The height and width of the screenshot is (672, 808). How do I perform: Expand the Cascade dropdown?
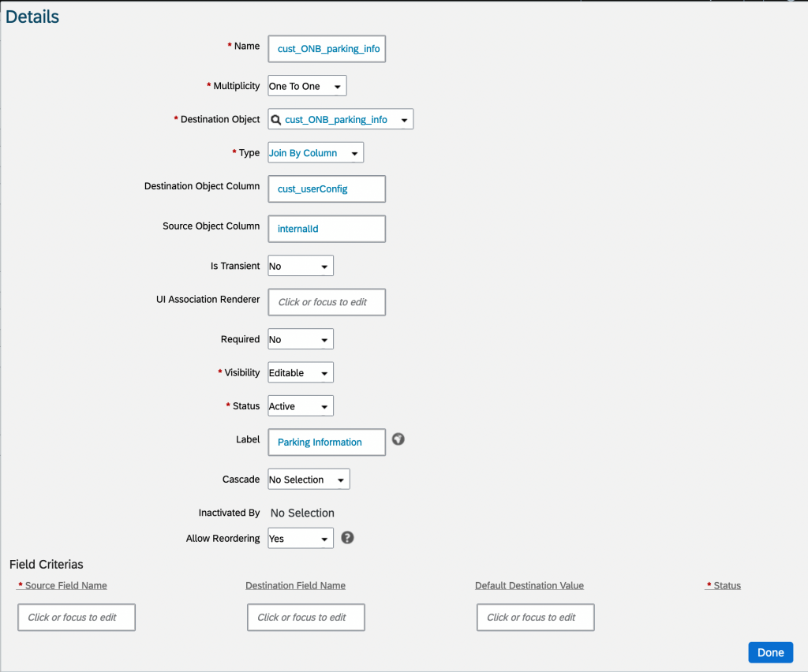pyautogui.click(x=309, y=480)
